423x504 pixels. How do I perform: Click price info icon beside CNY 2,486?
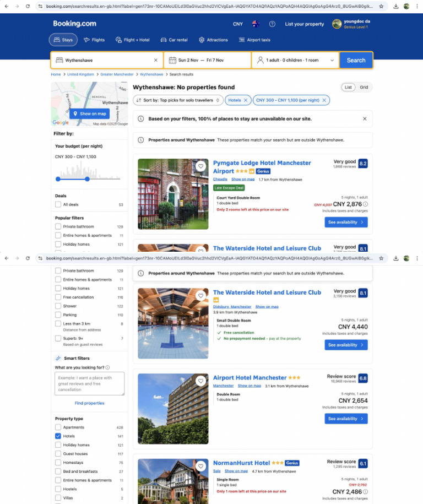click(366, 492)
